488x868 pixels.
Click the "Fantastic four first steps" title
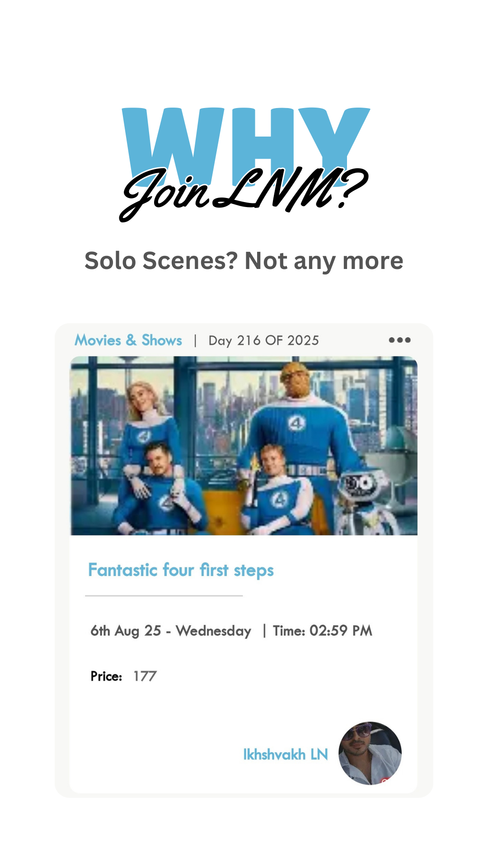[181, 570]
